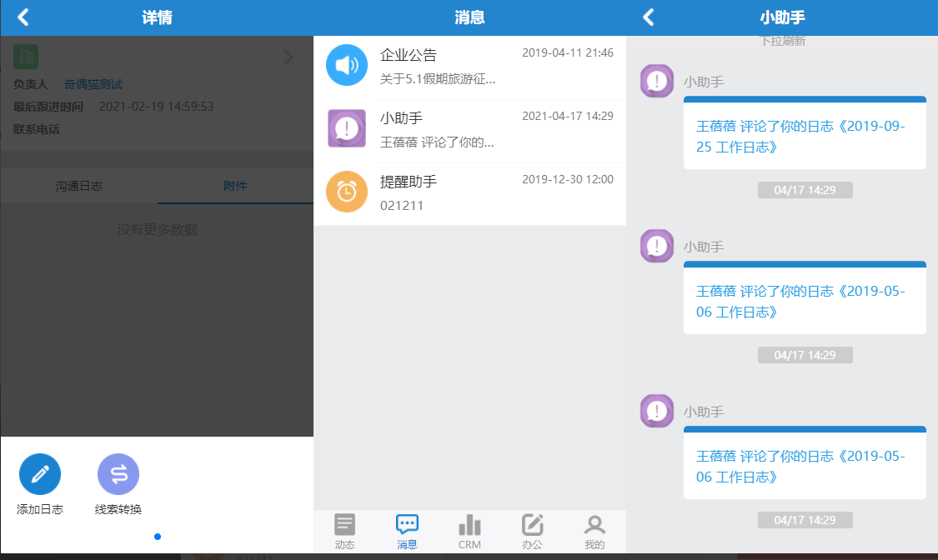This screenshot has width=938, height=560.
Task: Switch to the 动态 bottom tab
Action: click(344, 532)
